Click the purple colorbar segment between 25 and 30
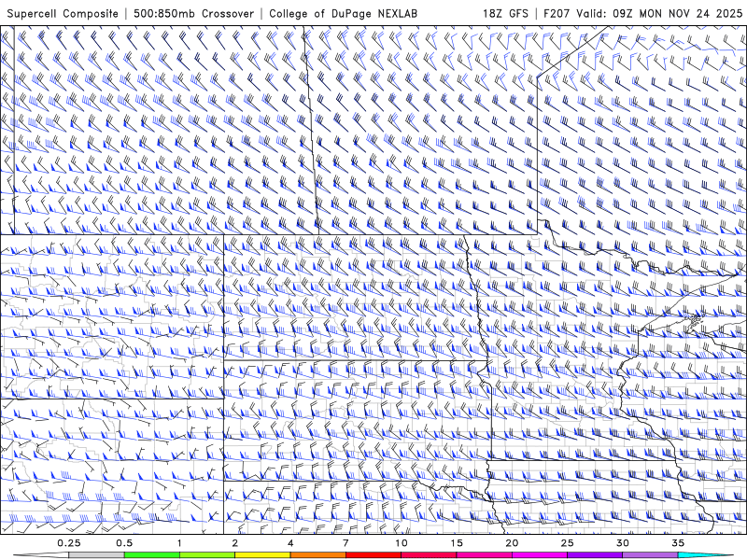 point(595,555)
